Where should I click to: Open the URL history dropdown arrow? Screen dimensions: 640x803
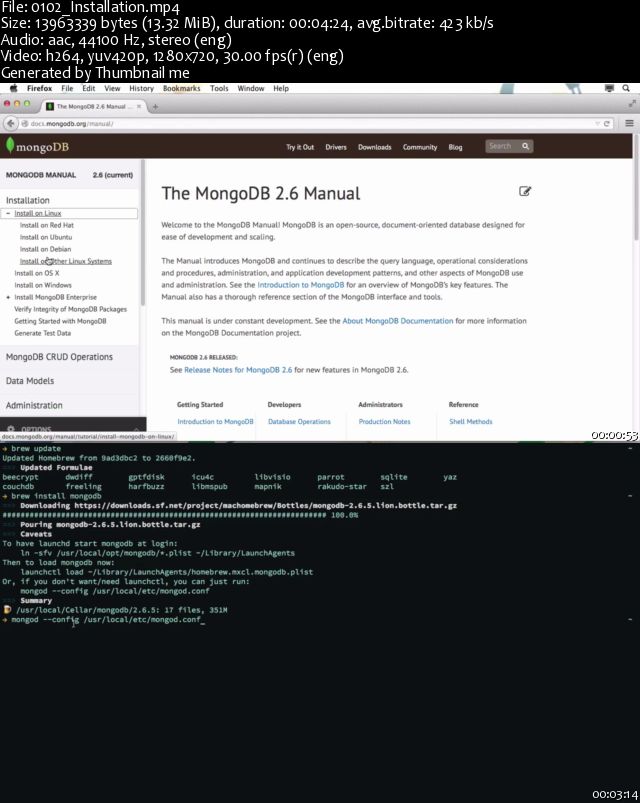coord(597,123)
